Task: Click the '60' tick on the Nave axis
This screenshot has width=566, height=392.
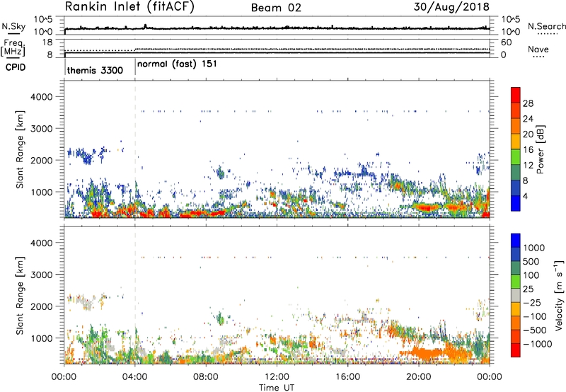Action: pyautogui.click(x=506, y=42)
